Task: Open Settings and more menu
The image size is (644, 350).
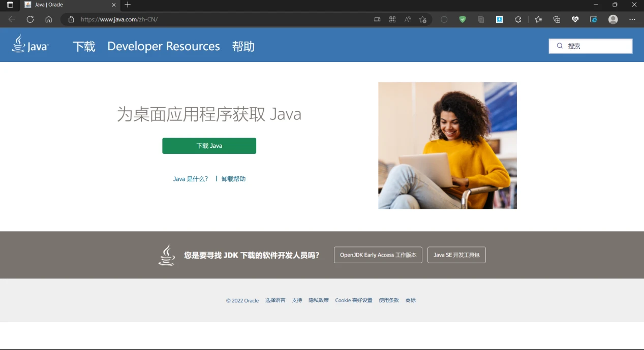Action: [x=632, y=19]
